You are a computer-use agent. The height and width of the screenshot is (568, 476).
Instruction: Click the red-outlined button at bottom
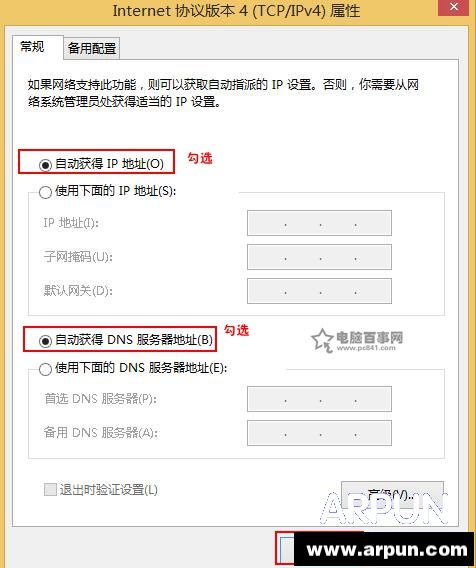(x=285, y=548)
